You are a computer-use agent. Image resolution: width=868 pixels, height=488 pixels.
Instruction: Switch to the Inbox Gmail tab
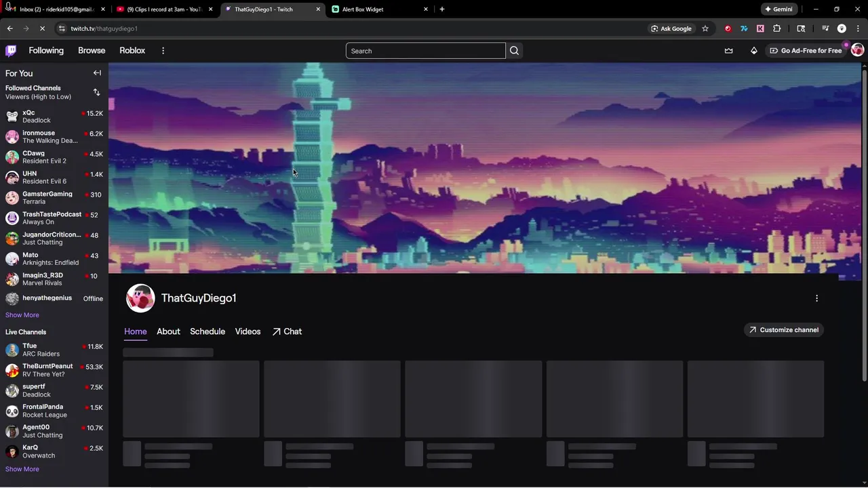tap(56, 9)
